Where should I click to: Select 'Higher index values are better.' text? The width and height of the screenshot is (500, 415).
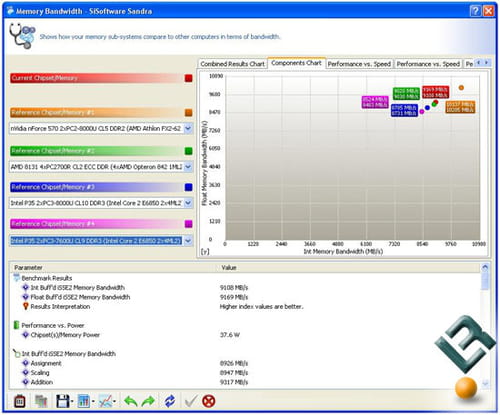pyautogui.click(x=261, y=306)
